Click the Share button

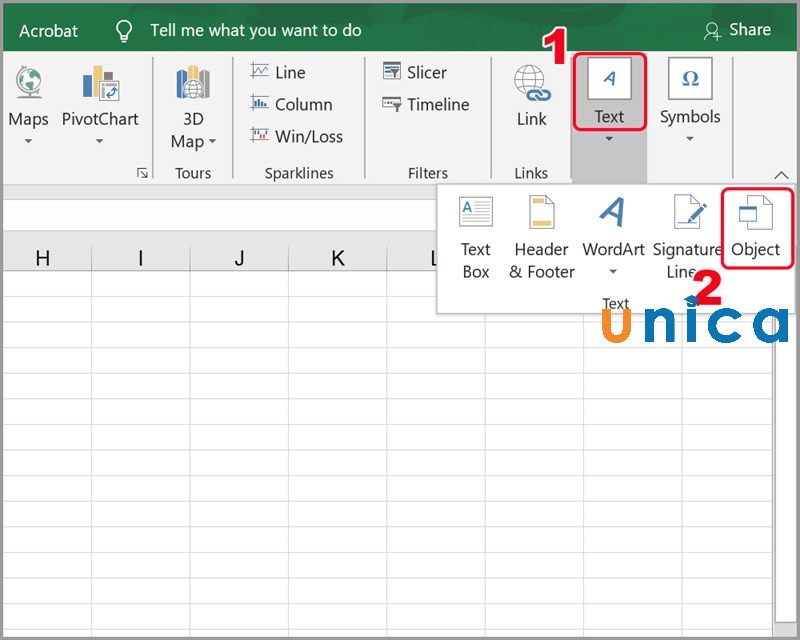click(x=737, y=30)
